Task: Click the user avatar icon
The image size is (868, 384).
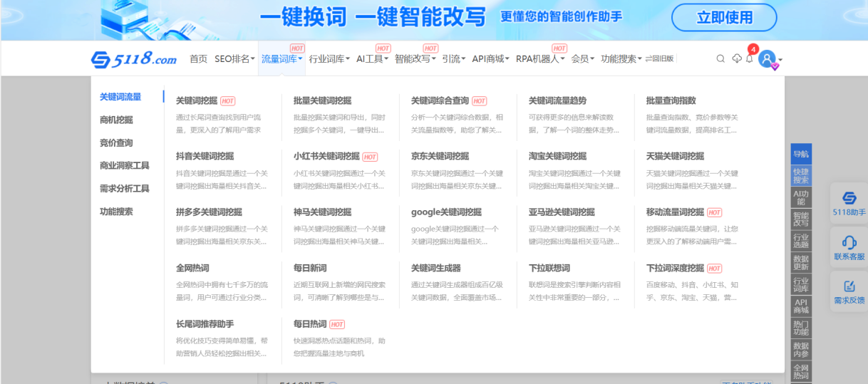Action: click(767, 59)
